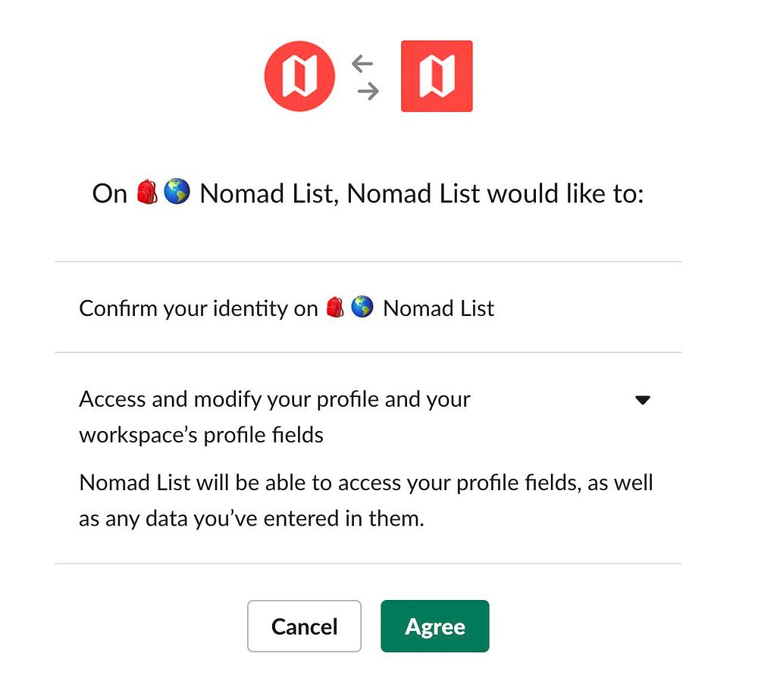Image resolution: width=758 pixels, height=700 pixels.
Task: Click the right-pointing arrow between logos
Action: [368, 92]
